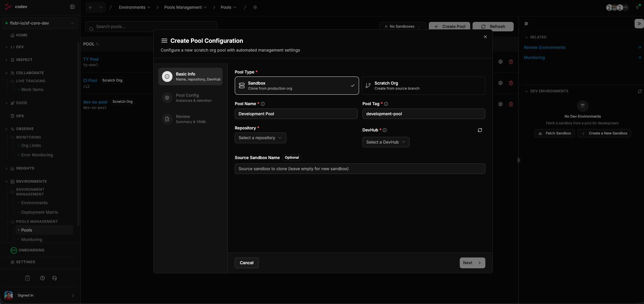Open the tasks clipboard icon
This screenshot has height=304, width=644.
[x=27, y=278]
